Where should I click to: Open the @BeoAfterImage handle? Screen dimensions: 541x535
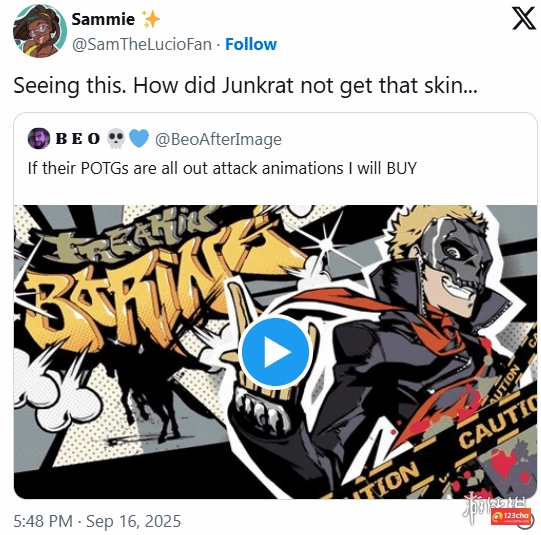[x=218, y=139]
